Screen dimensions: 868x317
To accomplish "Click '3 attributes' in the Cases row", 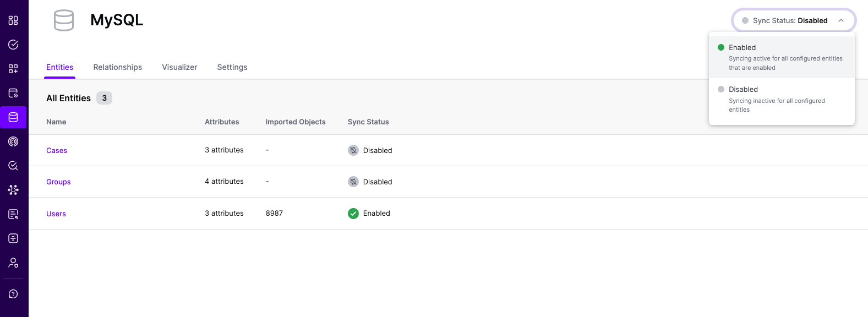I will tap(224, 150).
